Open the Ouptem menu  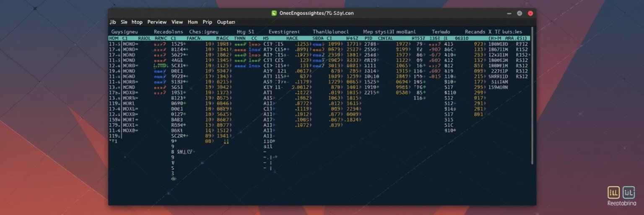click(x=226, y=22)
